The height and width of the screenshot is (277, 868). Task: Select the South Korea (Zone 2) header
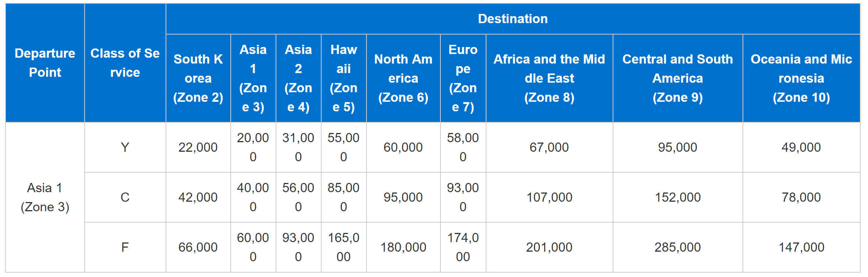pos(198,78)
